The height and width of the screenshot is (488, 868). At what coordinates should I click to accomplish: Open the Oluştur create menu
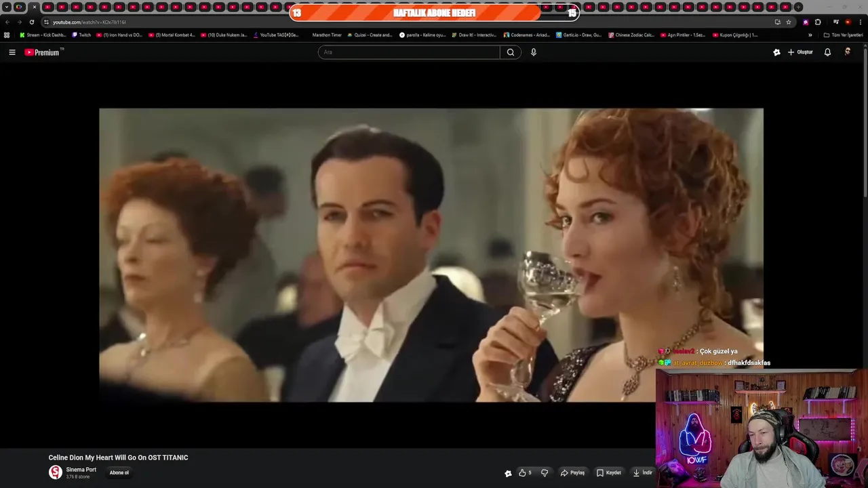point(800,52)
